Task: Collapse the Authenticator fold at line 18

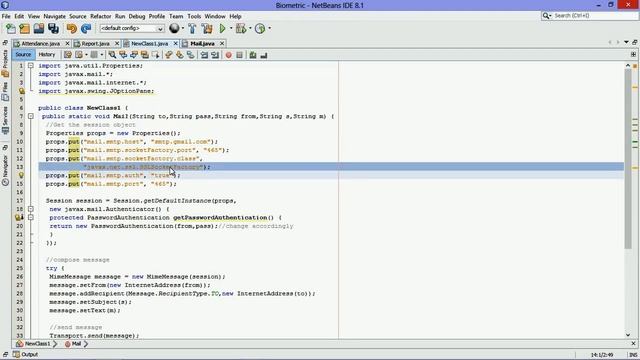Action: (x=31, y=209)
